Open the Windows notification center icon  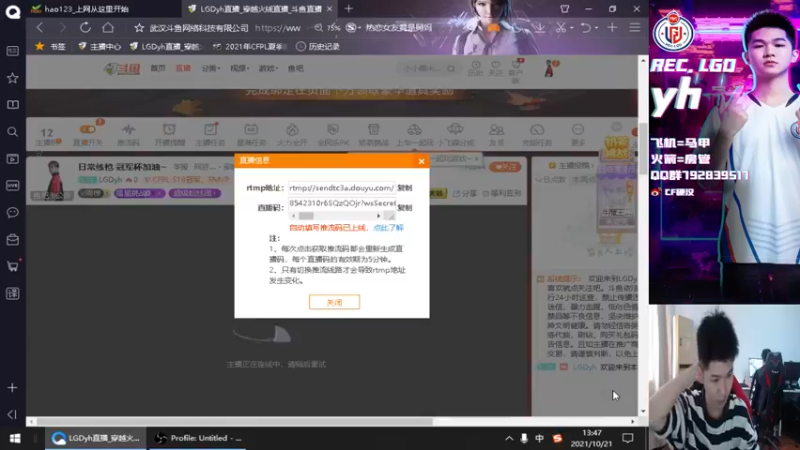[x=628, y=438]
